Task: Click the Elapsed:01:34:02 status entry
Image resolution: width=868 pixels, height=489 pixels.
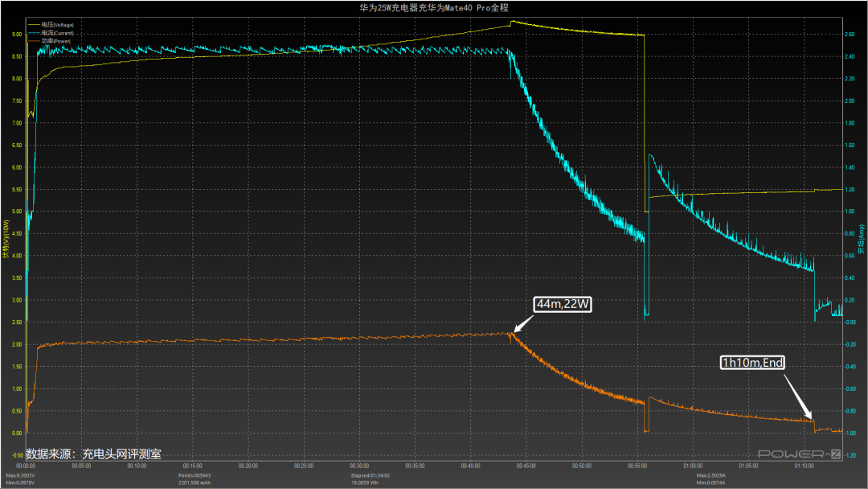Action: (x=371, y=475)
